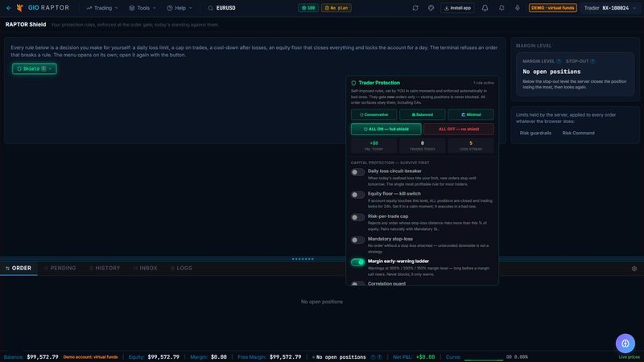
Task: Enable Equity floor kill switch toggle
Action: pos(357,195)
